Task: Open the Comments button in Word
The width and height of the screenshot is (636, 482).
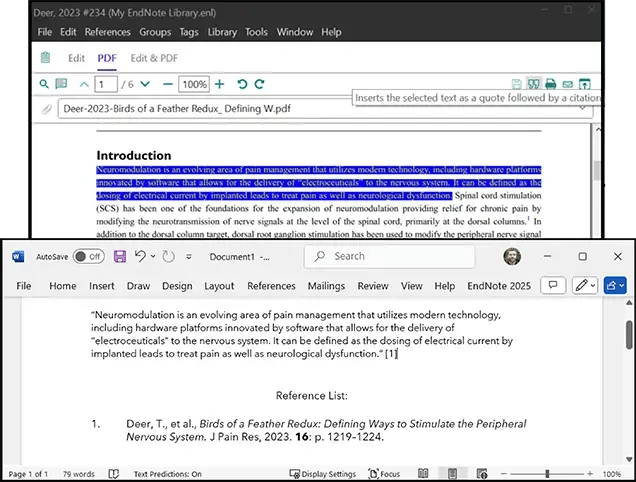Action: pyautogui.click(x=553, y=286)
